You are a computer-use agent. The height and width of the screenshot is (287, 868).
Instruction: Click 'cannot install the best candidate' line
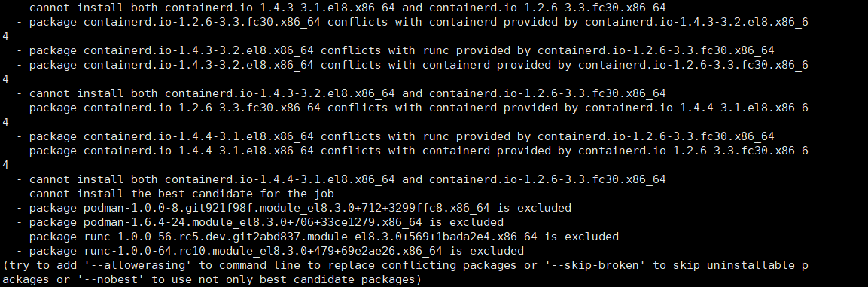coord(181,194)
